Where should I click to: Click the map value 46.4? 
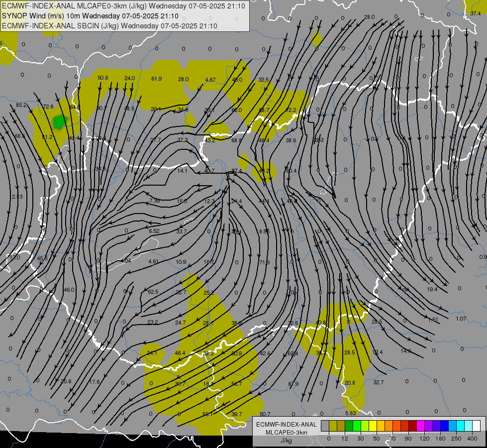[x=180, y=353]
